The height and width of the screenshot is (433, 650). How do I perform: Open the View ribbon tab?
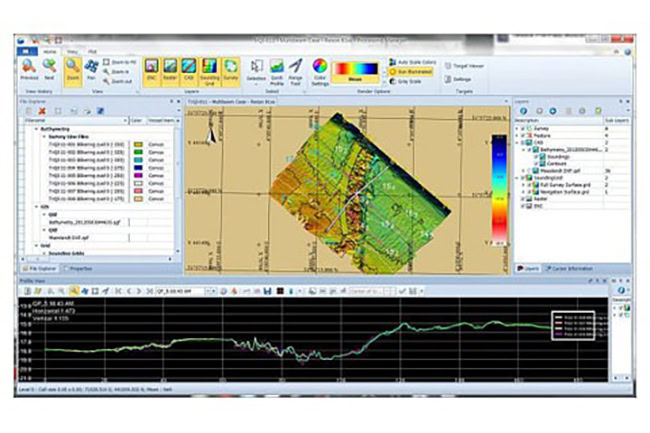[72, 52]
